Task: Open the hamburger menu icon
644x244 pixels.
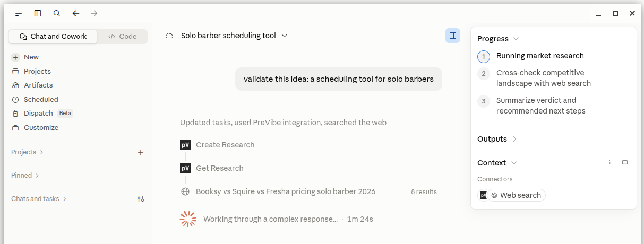Action: [x=19, y=13]
